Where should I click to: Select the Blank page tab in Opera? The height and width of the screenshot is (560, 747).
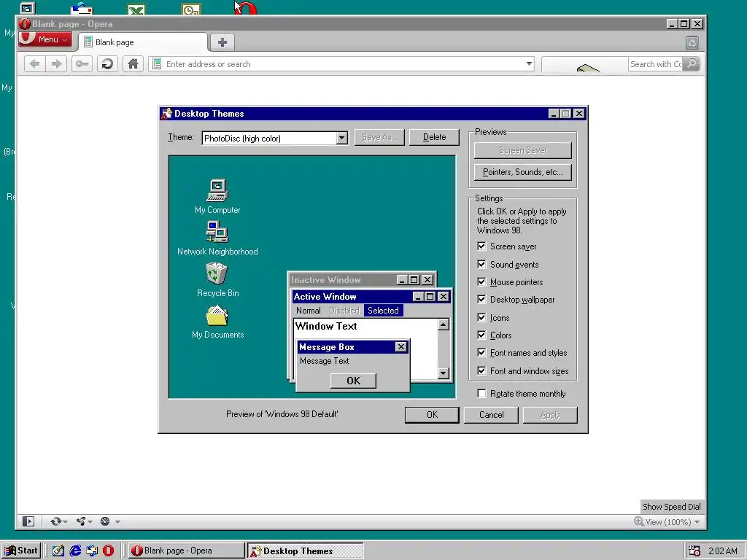(143, 42)
